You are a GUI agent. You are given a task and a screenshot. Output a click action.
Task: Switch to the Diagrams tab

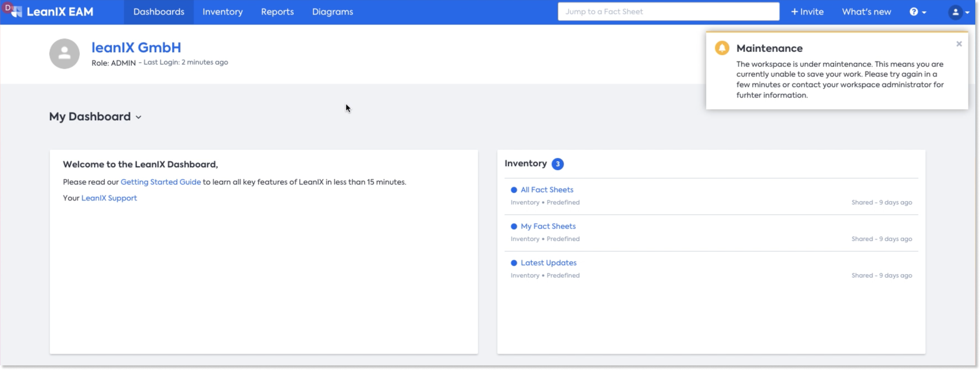[333, 12]
